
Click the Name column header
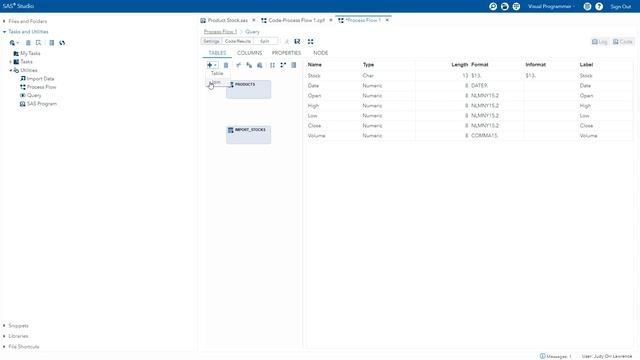point(315,64)
